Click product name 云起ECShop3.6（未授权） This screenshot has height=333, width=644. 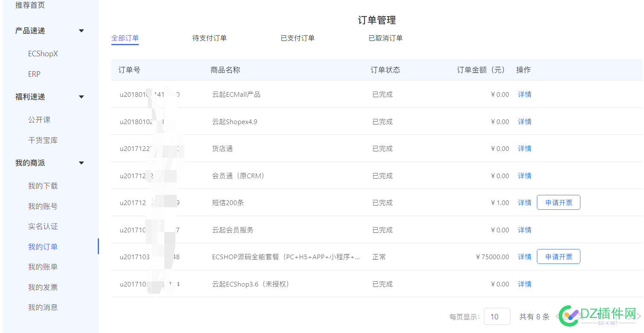pyautogui.click(x=251, y=284)
